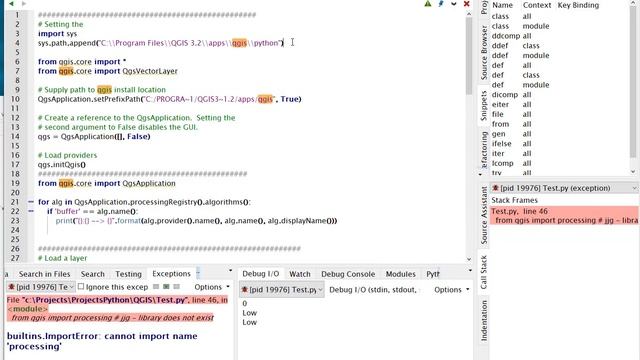Click third exception icon before Options
The image size is (640, 360).
click(x=176, y=287)
